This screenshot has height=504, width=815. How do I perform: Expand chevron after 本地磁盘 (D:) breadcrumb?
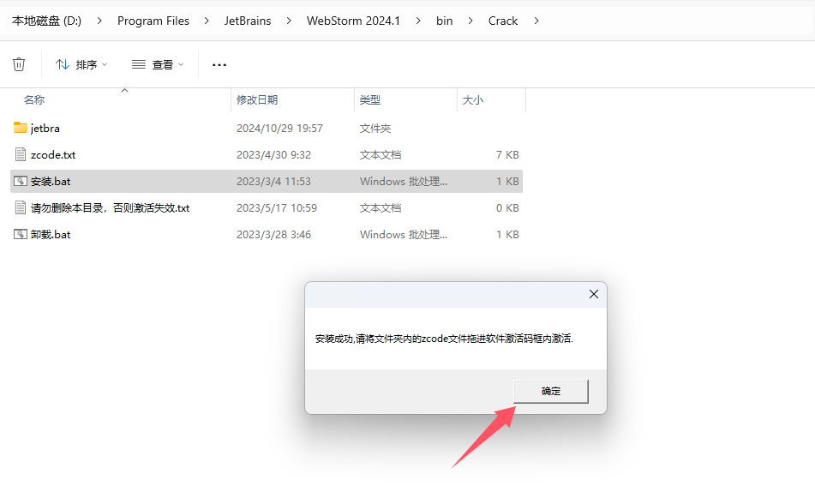coord(99,21)
